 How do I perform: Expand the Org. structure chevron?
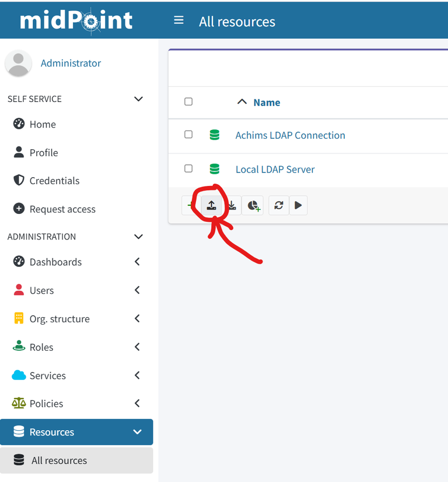[x=137, y=318]
